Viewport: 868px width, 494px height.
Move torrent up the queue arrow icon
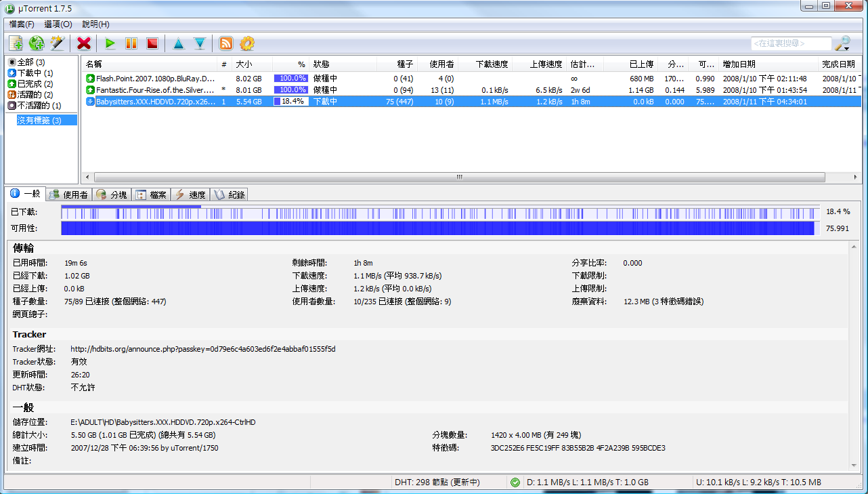tap(179, 43)
